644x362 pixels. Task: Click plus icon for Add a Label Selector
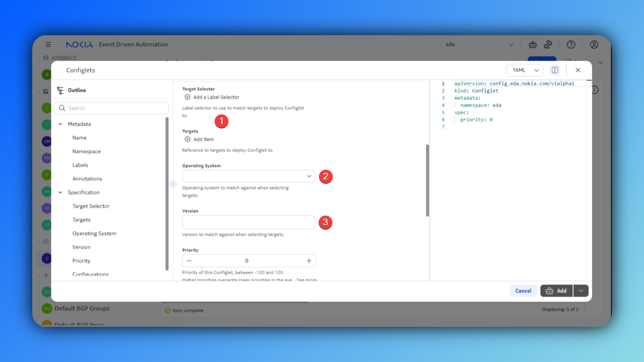tap(187, 97)
